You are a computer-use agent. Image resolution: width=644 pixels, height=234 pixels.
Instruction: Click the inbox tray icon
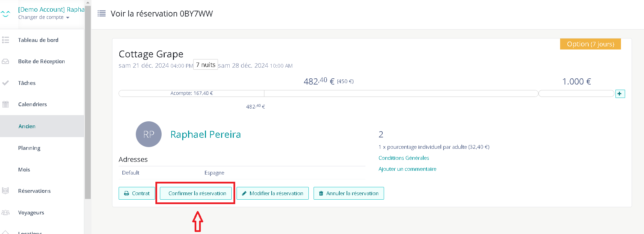(x=6, y=62)
